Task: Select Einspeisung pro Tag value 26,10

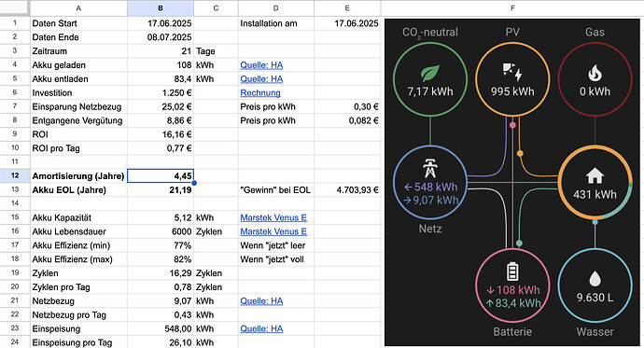Action: click(x=161, y=342)
